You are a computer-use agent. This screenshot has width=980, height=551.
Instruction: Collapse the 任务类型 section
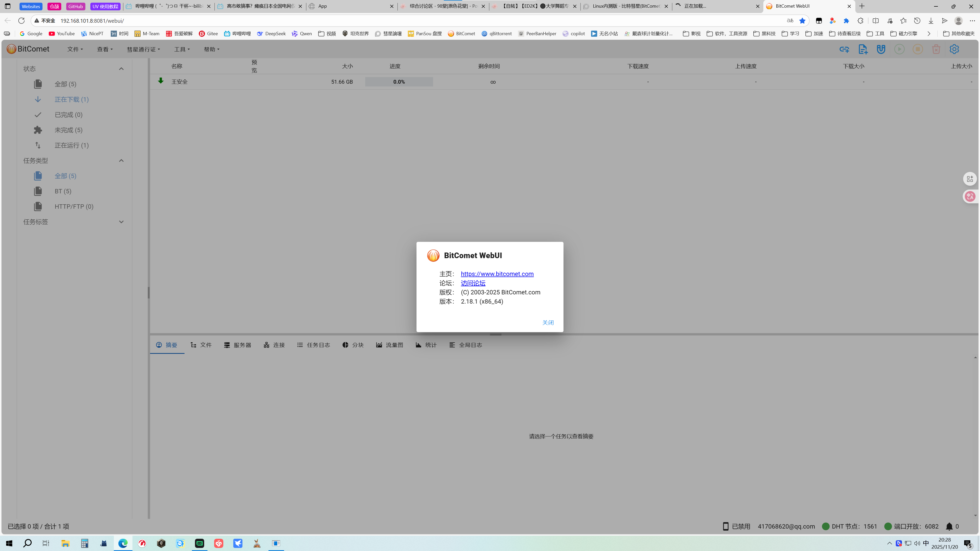click(121, 160)
